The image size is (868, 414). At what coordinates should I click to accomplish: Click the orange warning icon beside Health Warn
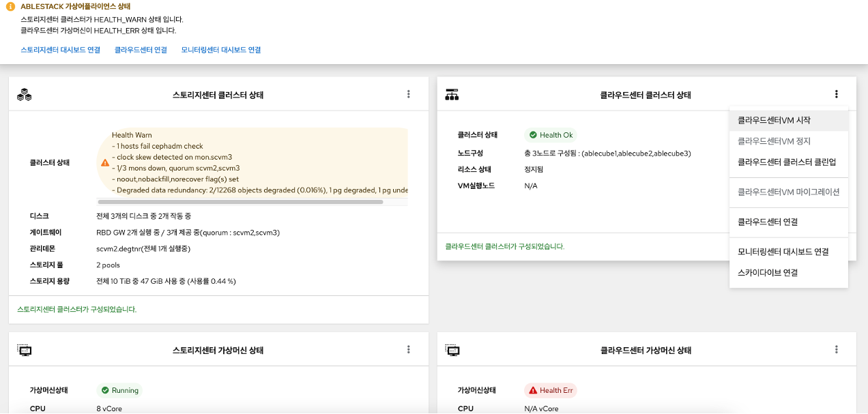(x=105, y=163)
